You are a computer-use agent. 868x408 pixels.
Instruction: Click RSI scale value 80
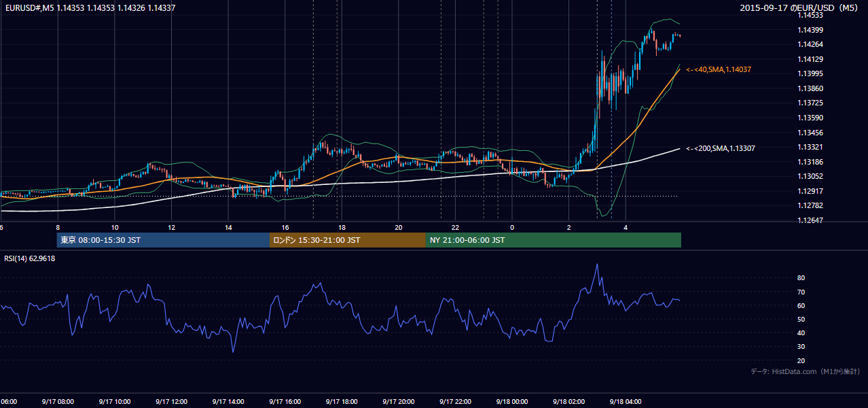click(x=801, y=278)
